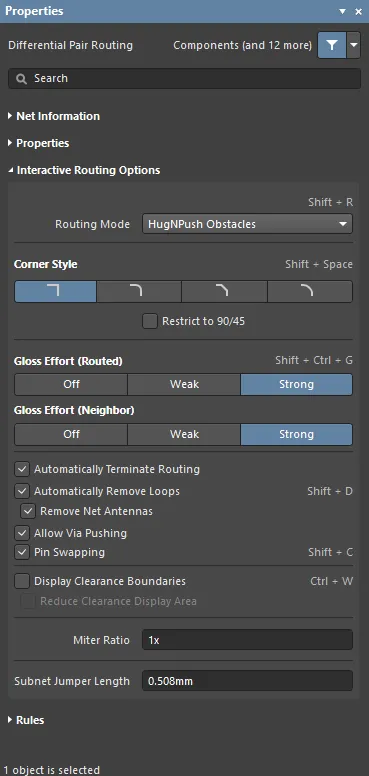Open the filter dropdown arrow beside funnel
Image resolution: width=369 pixels, height=776 pixels.
pos(353,46)
